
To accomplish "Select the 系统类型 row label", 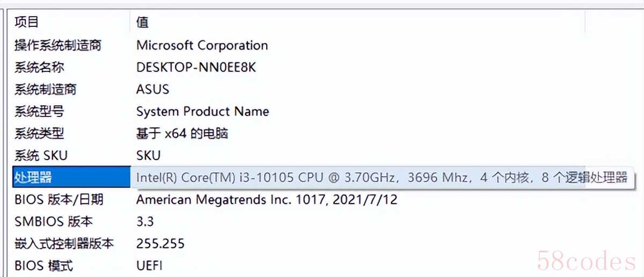I will pos(39,133).
